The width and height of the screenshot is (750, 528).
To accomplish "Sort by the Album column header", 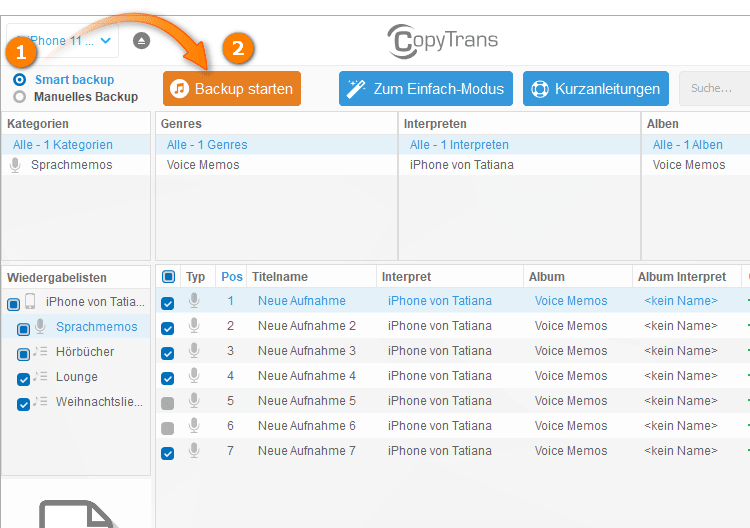I will tap(578, 276).
